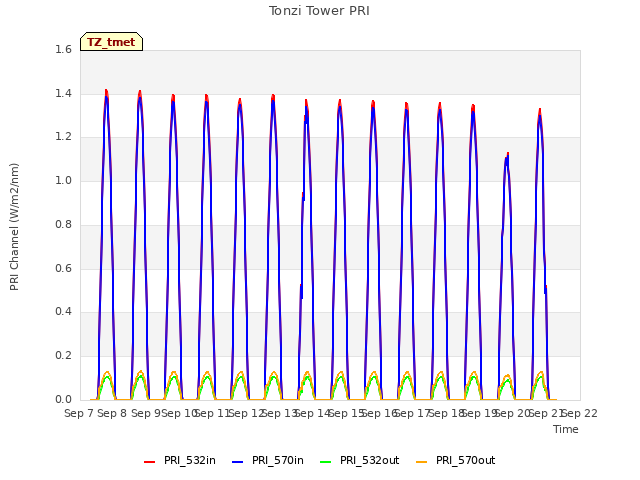This screenshot has width=640, height=480.
Task: Click the Sep 7 x-axis tick label
Action: (x=79, y=413)
